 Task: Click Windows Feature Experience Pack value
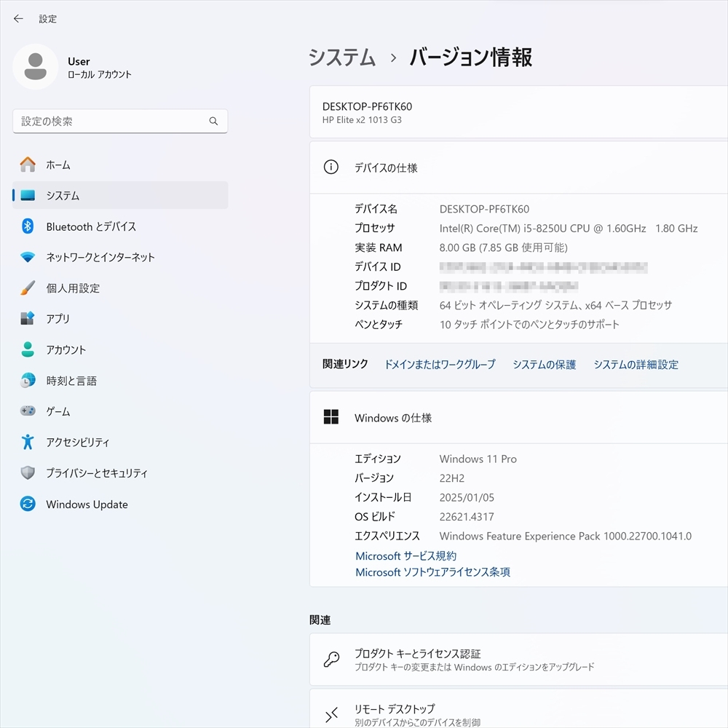coord(565,536)
